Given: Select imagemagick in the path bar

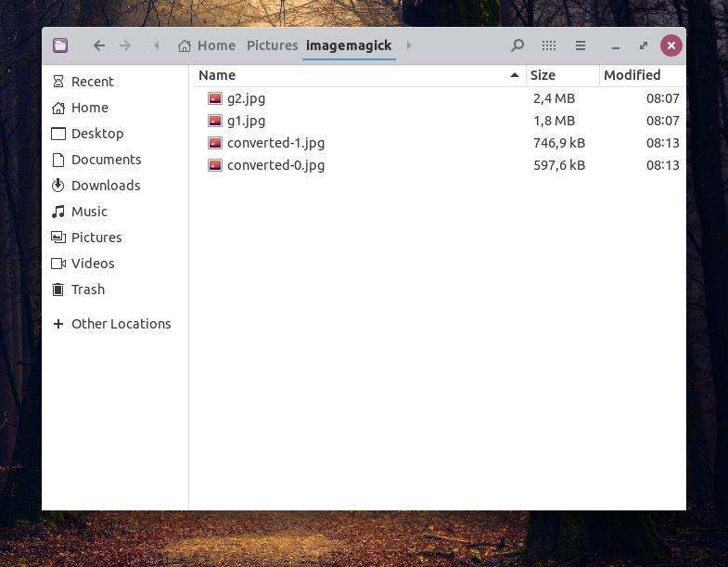Looking at the screenshot, I should pos(349,45).
